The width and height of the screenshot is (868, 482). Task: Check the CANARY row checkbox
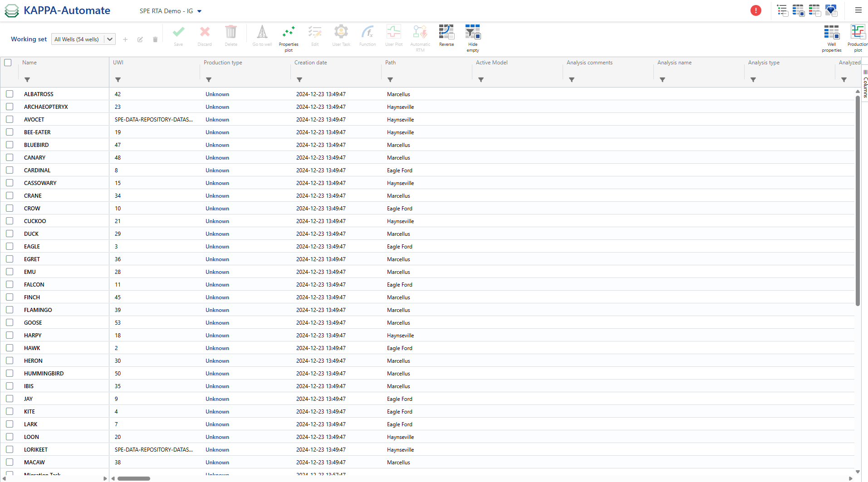10,157
